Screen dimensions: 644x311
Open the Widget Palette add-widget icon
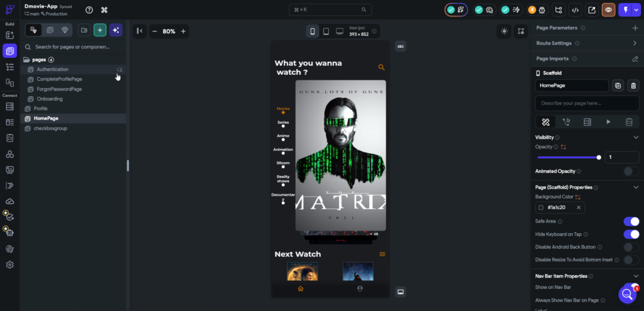coord(10,35)
